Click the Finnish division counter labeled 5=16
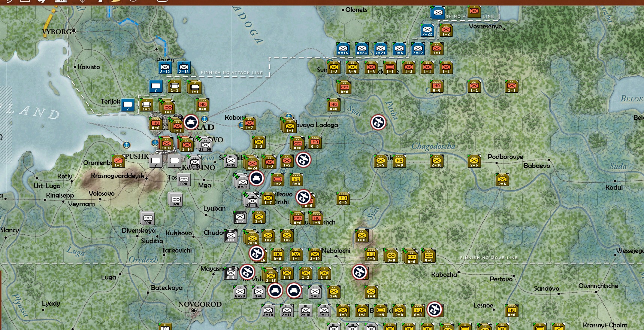644x330 pixels. click(343, 49)
